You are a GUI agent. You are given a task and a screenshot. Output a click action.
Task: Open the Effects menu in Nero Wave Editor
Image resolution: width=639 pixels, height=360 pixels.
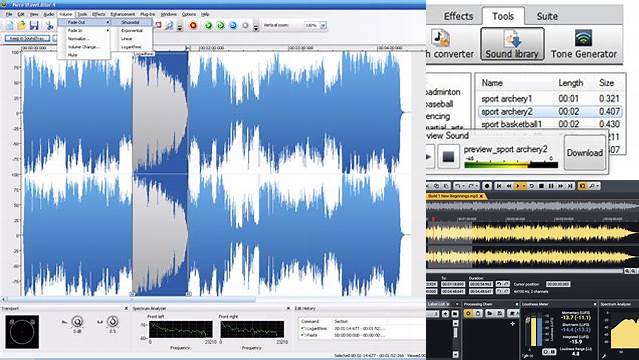[x=98, y=14]
